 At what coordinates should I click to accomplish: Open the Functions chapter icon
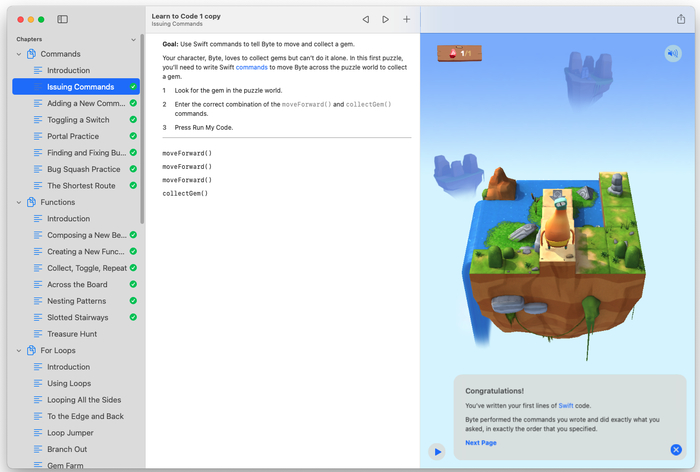pos(31,202)
